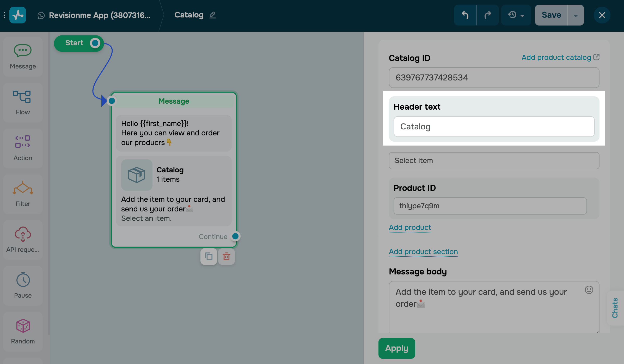The height and width of the screenshot is (364, 624).
Task: Edit the Catalog flow name with the pencil icon
Action: (x=213, y=15)
